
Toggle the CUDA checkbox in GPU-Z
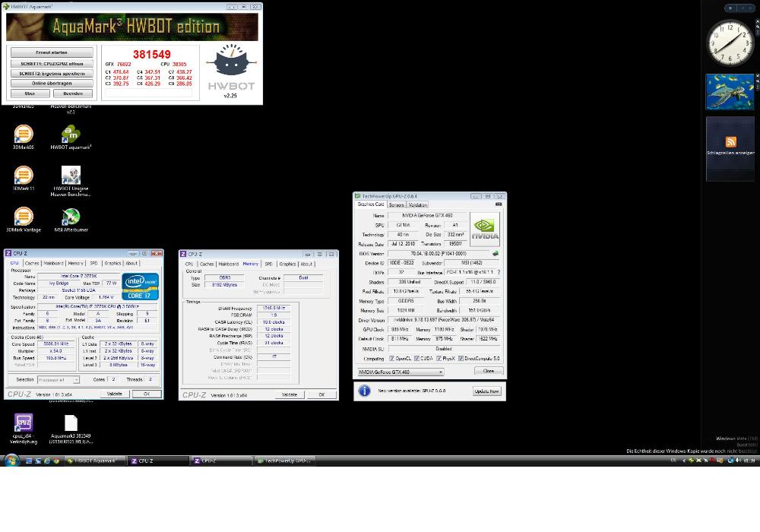pos(416,359)
